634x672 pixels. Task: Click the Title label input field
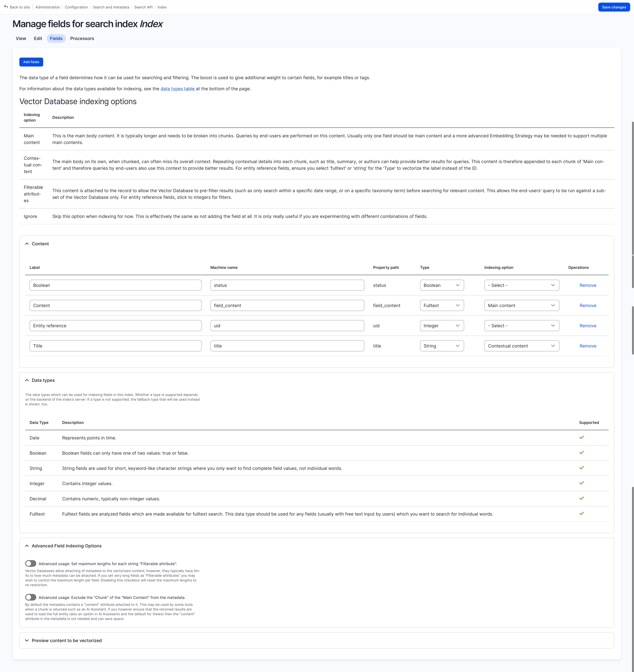[115, 346]
